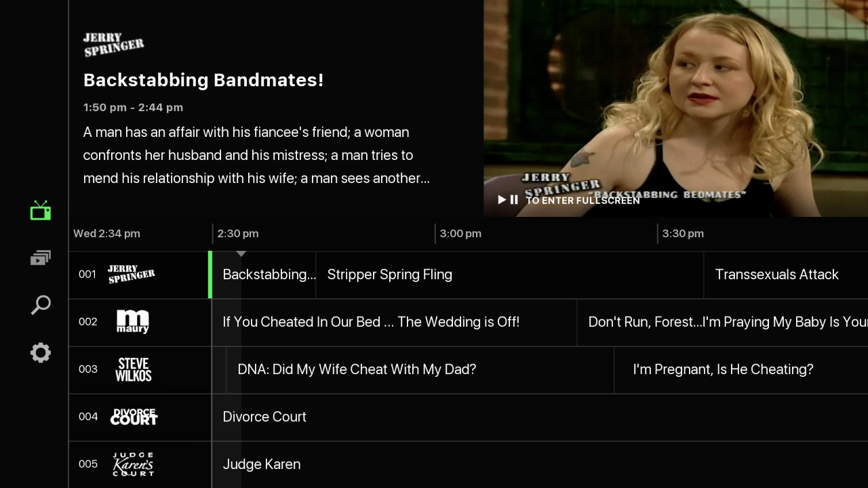Open the video library sidebar icon
868x488 pixels.
(x=41, y=258)
